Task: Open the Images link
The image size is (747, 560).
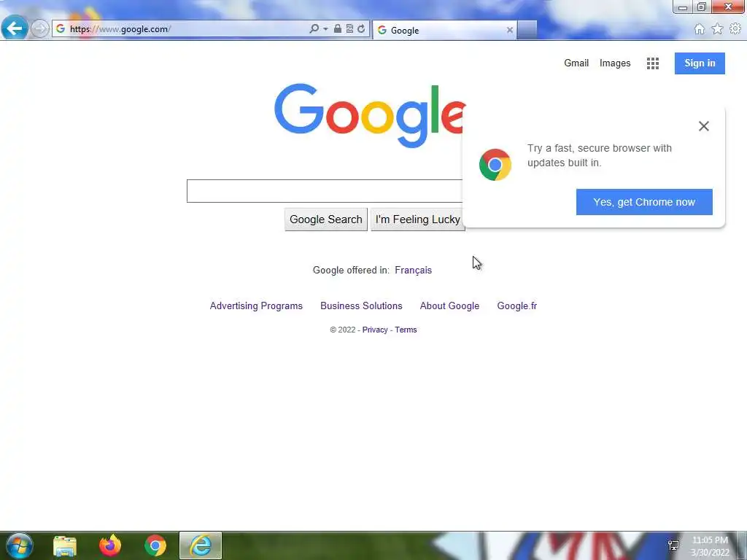Action: [x=614, y=63]
